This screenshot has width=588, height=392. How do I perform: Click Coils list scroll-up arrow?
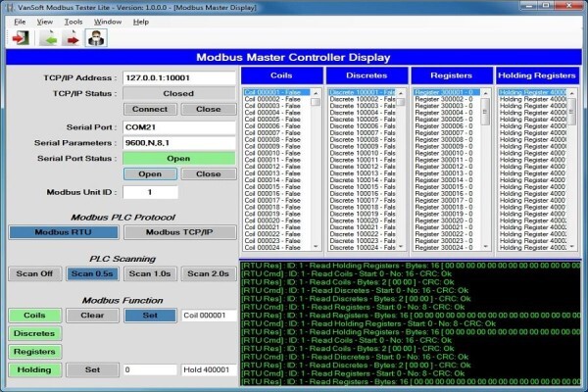pos(316,93)
